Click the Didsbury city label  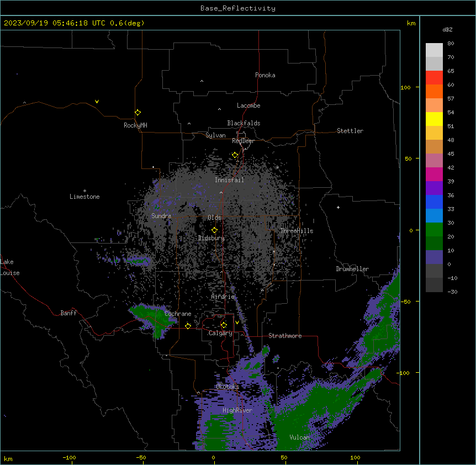pyautogui.click(x=211, y=238)
